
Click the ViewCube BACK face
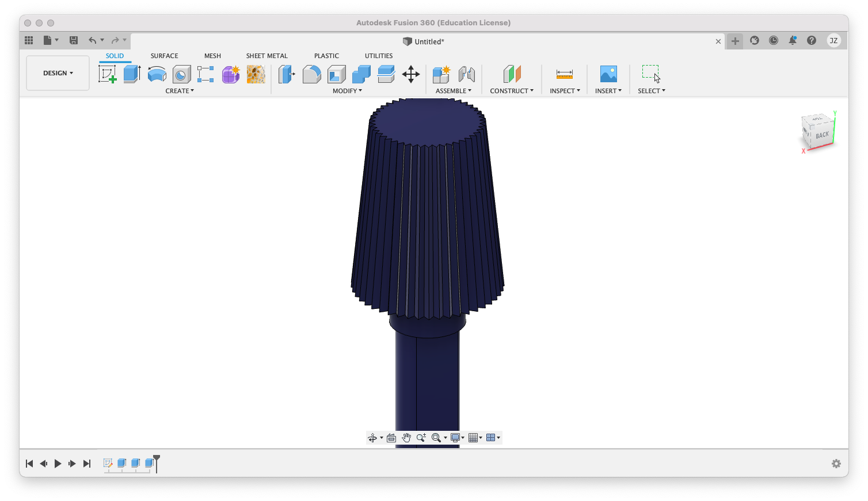point(822,135)
